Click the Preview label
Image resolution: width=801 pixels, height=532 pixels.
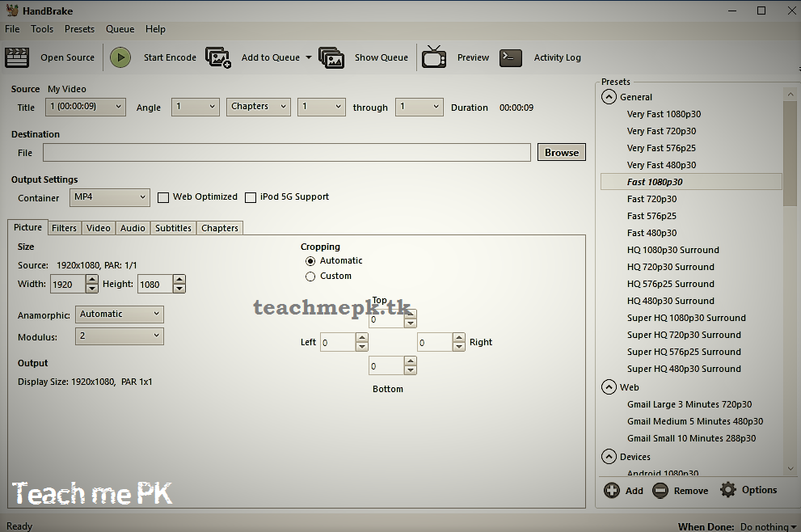tap(473, 57)
